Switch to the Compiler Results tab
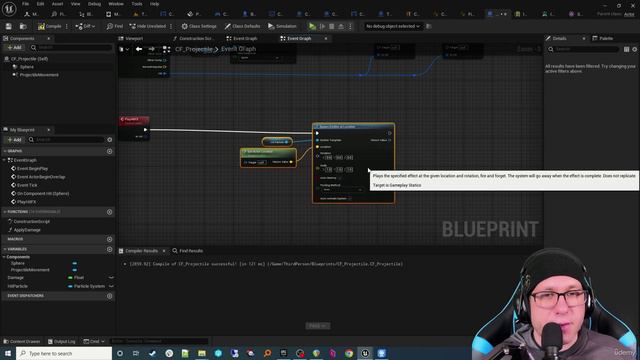 pos(142,251)
